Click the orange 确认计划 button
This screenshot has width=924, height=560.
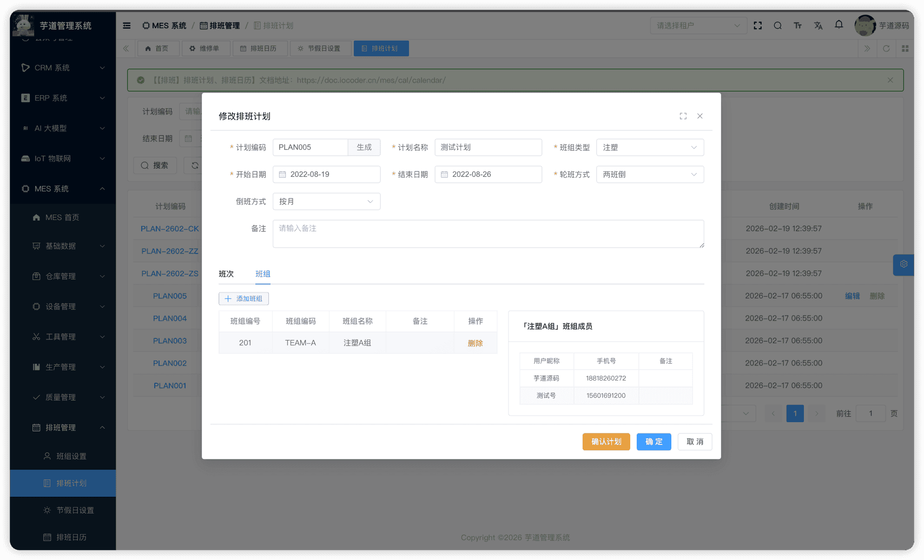606,442
